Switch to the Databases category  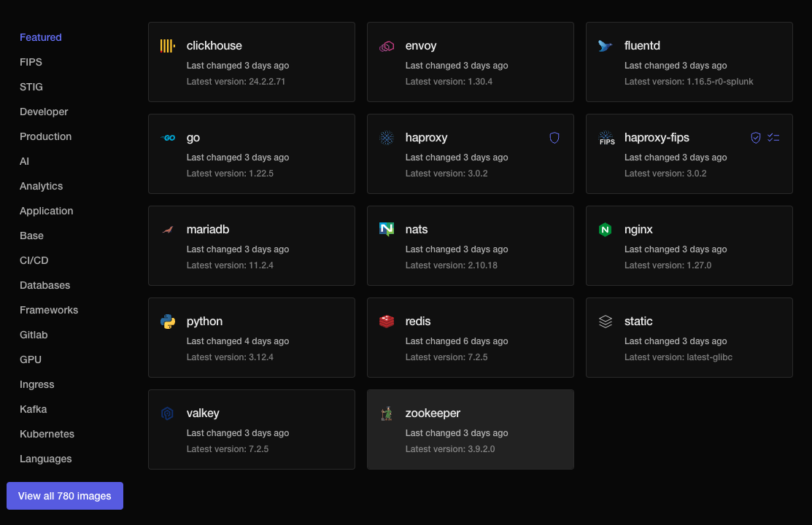coord(45,285)
